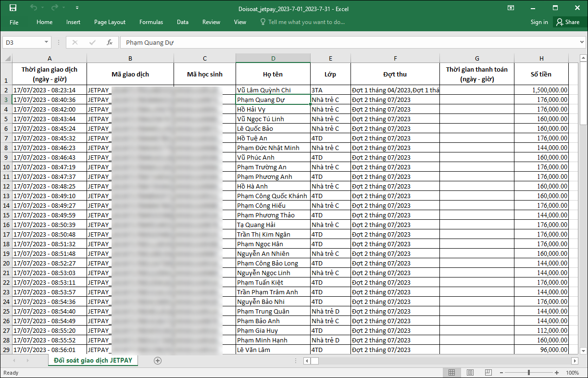Click the Undo arrow icon
The width and height of the screenshot is (588, 378).
33,8
